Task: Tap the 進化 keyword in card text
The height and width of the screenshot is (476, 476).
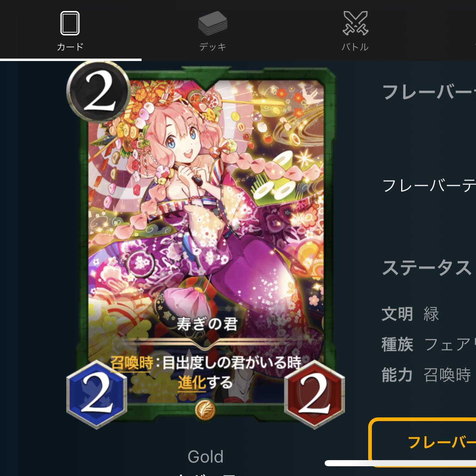Action: pyautogui.click(x=192, y=382)
